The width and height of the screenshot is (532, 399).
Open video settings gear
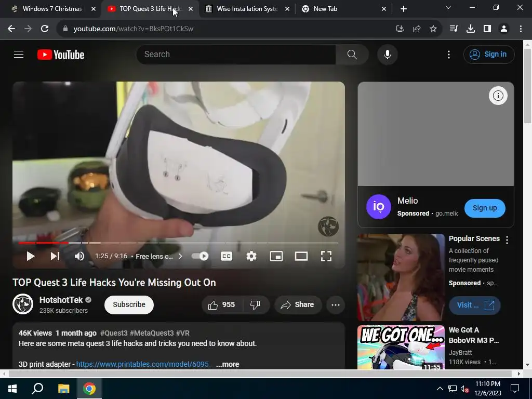coord(251,256)
